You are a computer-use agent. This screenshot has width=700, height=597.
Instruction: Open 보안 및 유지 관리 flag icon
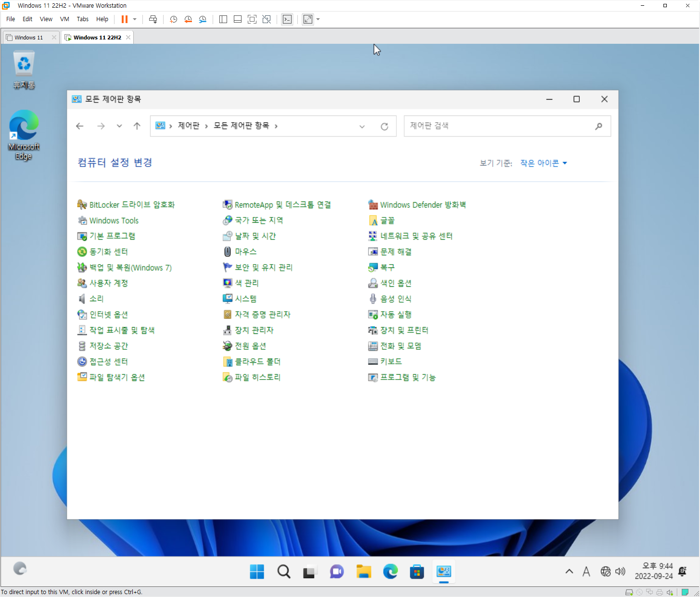tap(228, 267)
